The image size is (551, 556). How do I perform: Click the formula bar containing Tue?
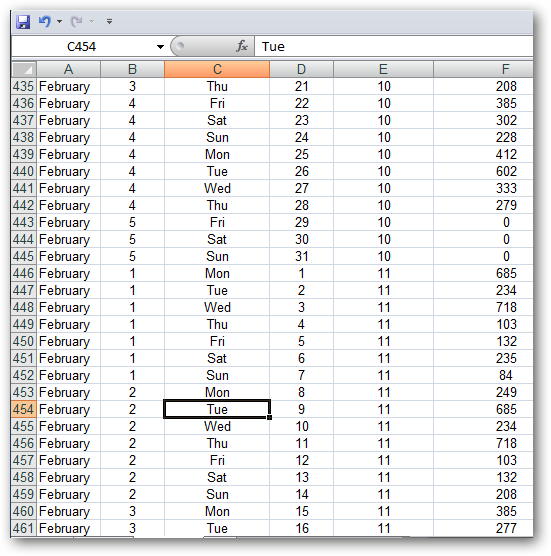pyautogui.click(x=394, y=47)
